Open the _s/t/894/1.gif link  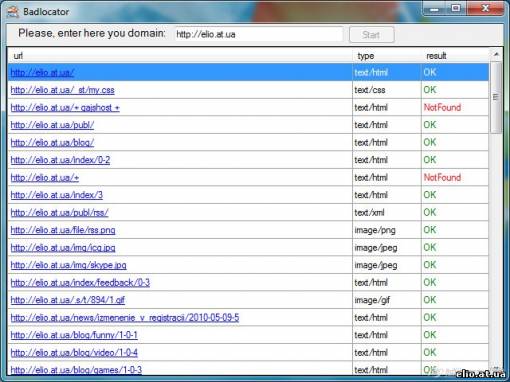coord(68,300)
